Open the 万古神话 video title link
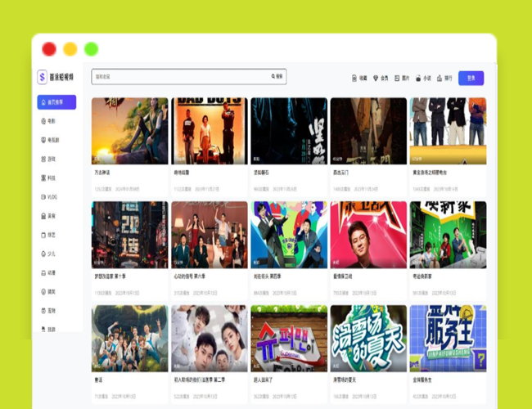The width and height of the screenshot is (532, 409). (x=102, y=173)
